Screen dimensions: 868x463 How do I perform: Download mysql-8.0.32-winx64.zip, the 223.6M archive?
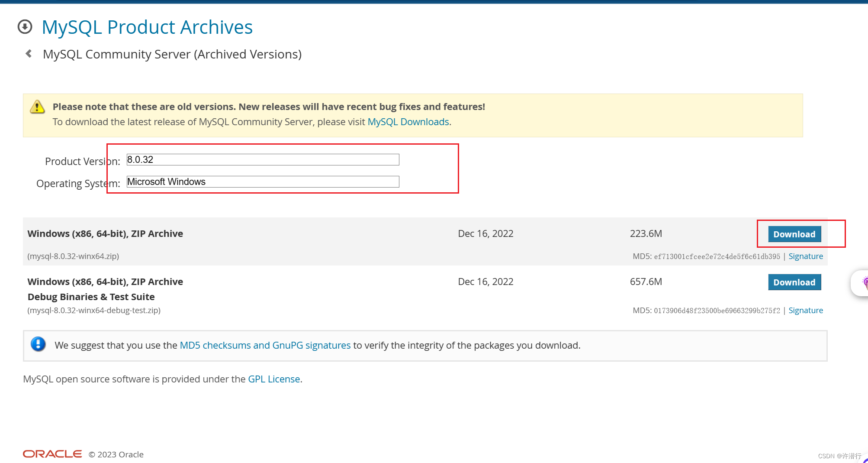pos(794,234)
